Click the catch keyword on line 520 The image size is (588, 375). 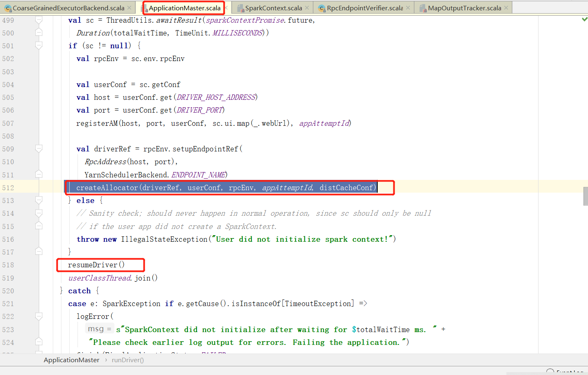click(x=79, y=291)
